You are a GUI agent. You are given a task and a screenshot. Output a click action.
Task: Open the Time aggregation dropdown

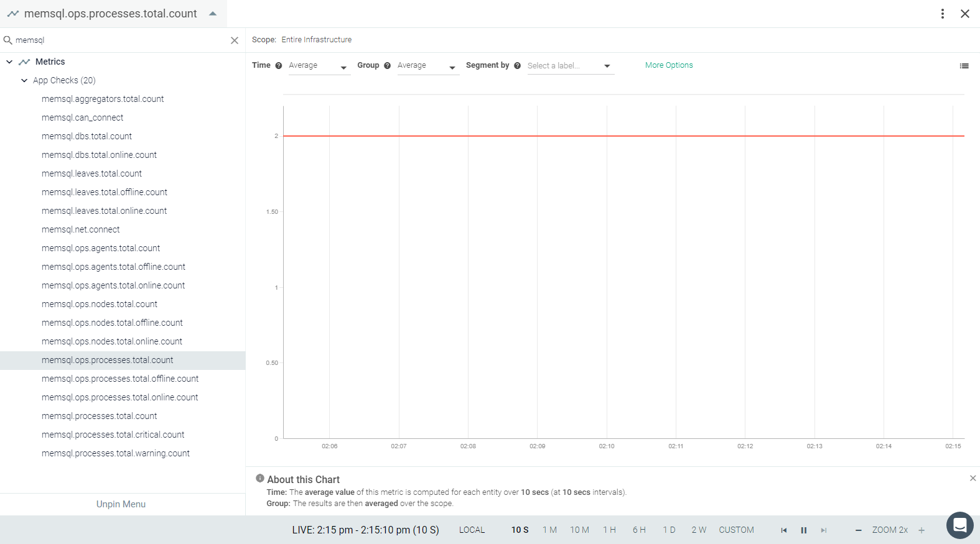pyautogui.click(x=319, y=66)
